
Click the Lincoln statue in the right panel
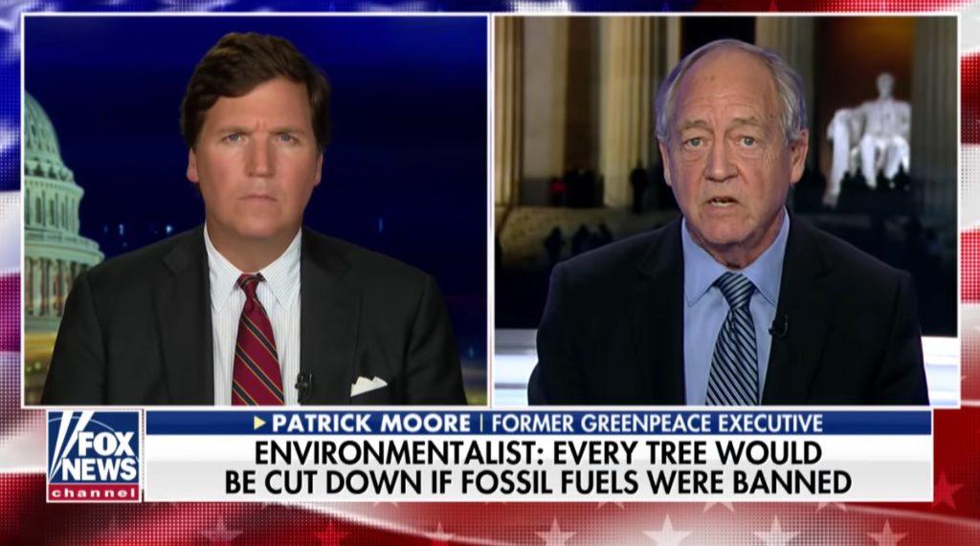tap(869, 139)
